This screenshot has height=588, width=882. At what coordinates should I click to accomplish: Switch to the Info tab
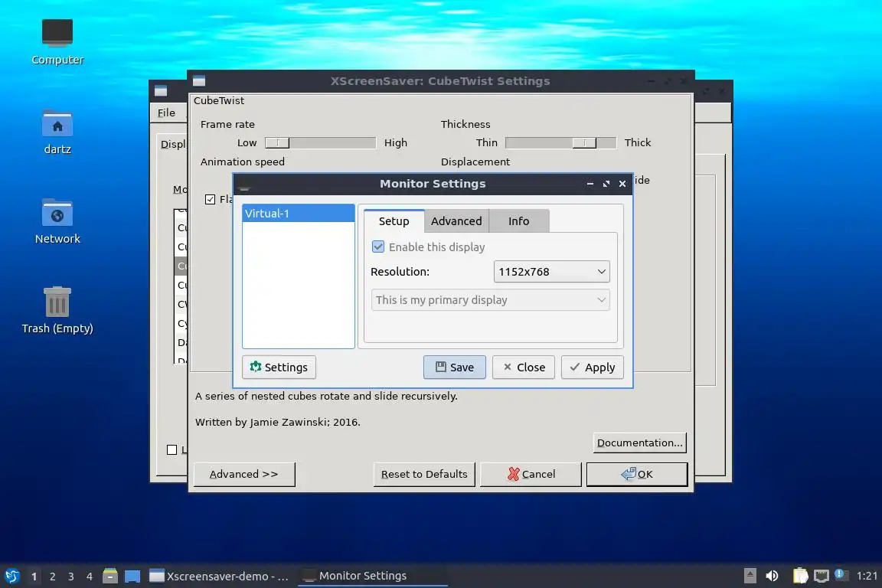tap(518, 221)
